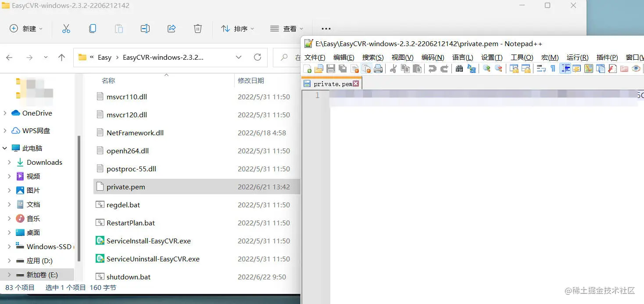Click the Explorer Rename icon
This screenshot has height=304, width=644.
coord(145,29)
